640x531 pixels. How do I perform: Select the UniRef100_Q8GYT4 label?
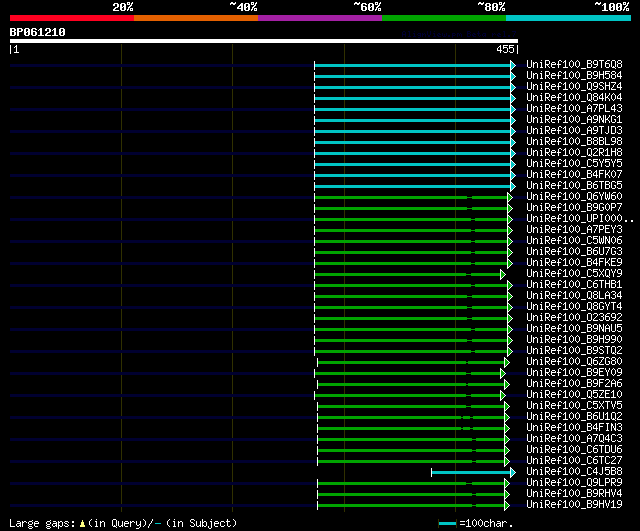point(574,307)
